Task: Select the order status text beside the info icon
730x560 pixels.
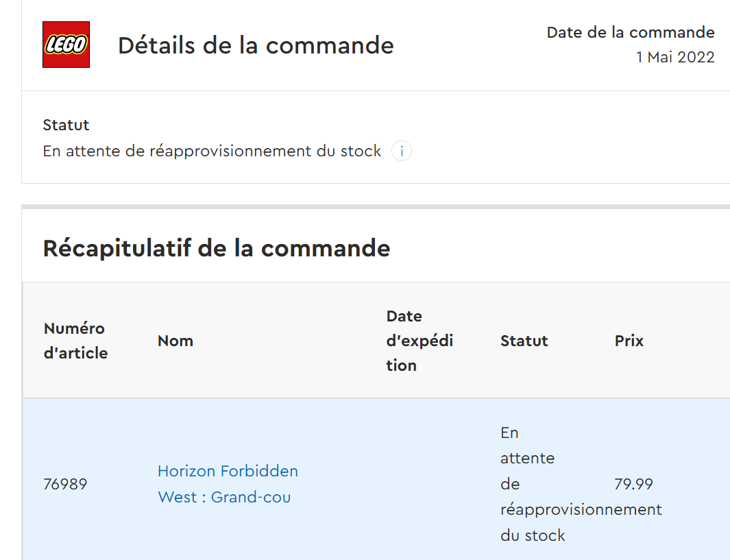Action: click(211, 151)
